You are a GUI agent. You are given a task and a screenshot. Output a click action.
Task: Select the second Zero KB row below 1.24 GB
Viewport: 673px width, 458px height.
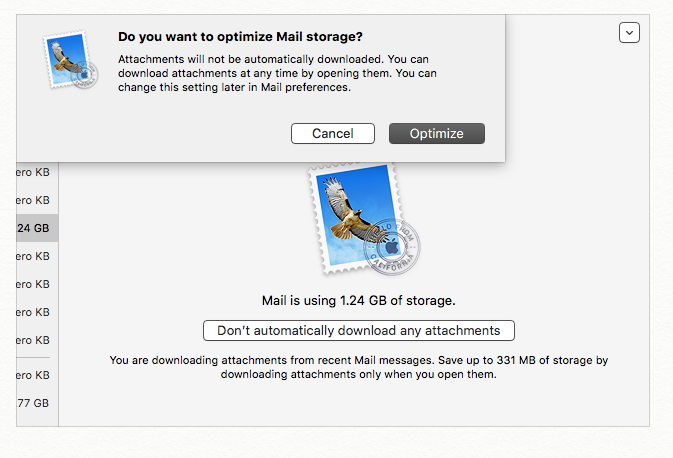tap(34, 284)
